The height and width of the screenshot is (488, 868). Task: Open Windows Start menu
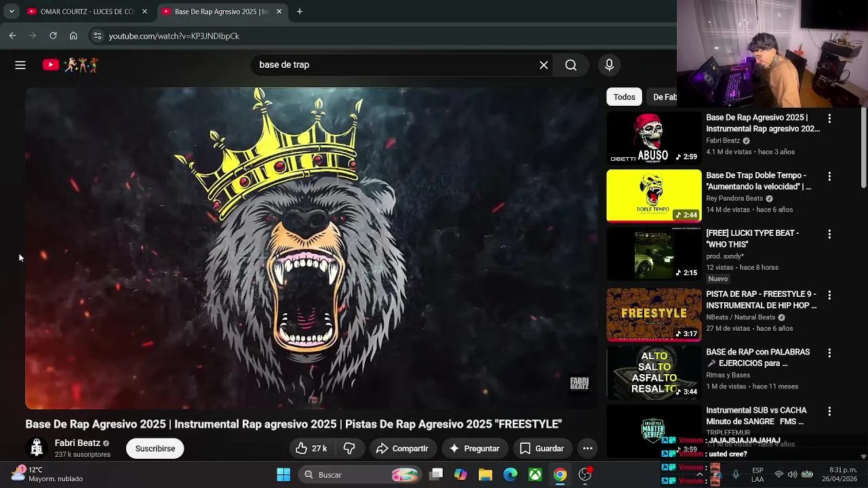tap(283, 474)
